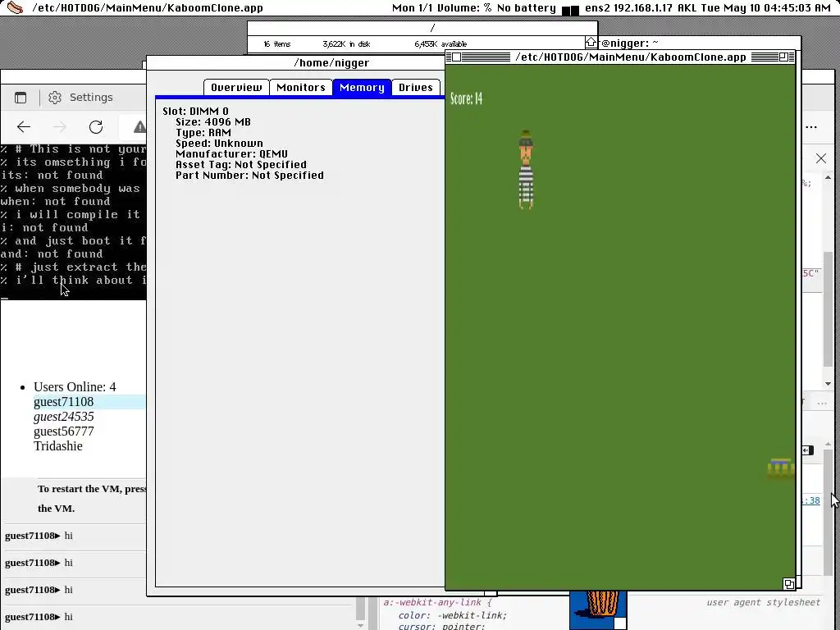Click user guest24535 in the online list
Image resolution: width=840 pixels, height=630 pixels.
point(64,416)
